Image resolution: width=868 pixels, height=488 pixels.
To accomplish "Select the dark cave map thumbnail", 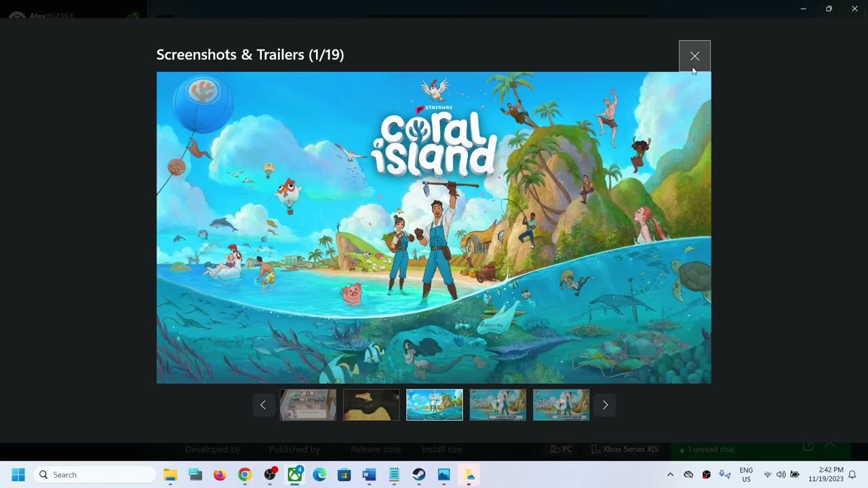I will point(371,405).
